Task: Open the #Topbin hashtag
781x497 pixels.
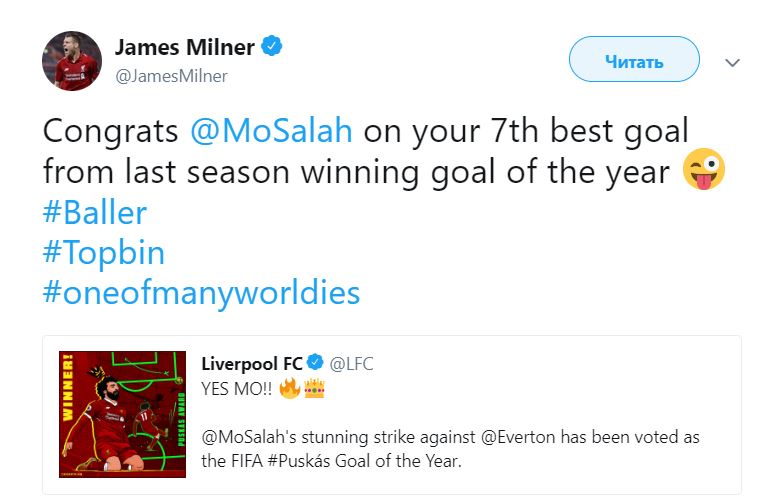Action: [x=104, y=252]
